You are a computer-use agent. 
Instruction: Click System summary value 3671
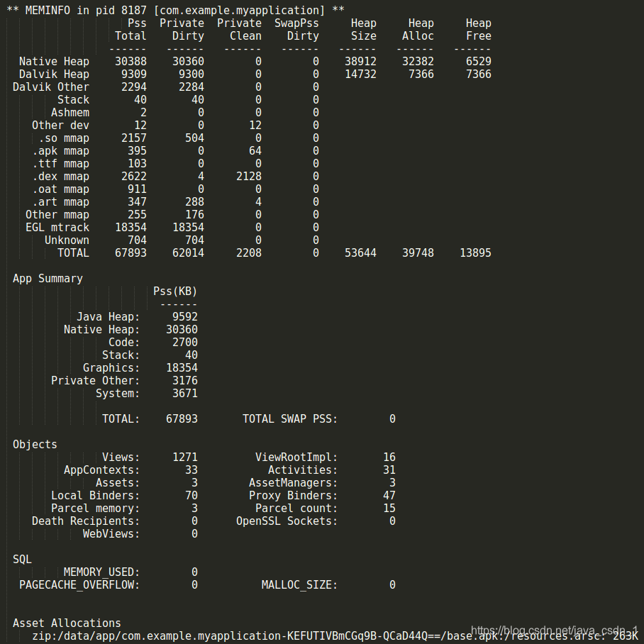click(x=185, y=394)
